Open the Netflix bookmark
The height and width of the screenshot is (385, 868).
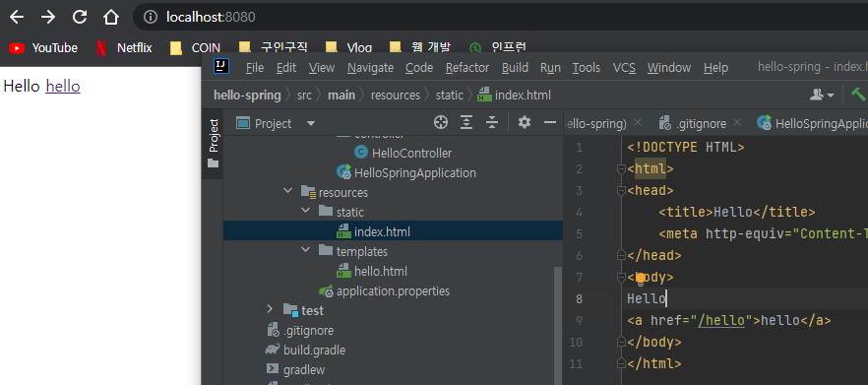coord(124,48)
